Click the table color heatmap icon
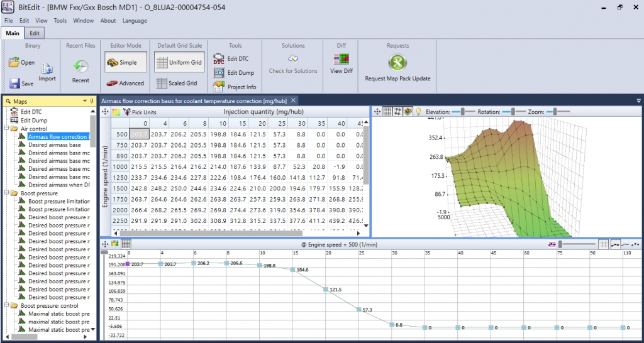 pyautogui.click(x=116, y=112)
